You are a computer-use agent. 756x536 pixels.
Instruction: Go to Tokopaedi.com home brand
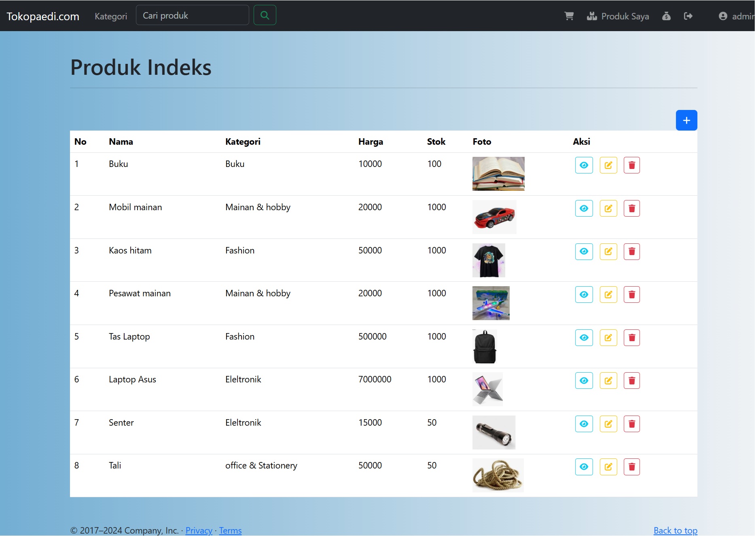tap(43, 16)
